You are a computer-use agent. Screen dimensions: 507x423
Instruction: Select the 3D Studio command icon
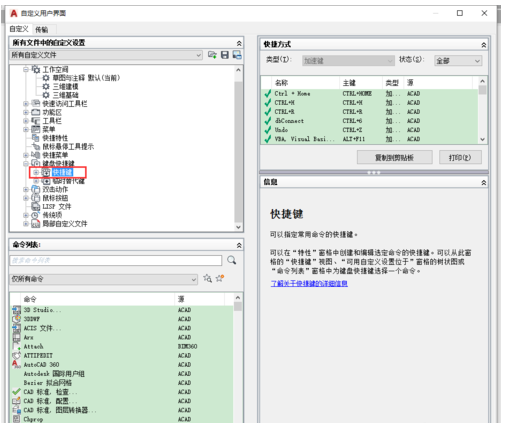click(x=16, y=310)
